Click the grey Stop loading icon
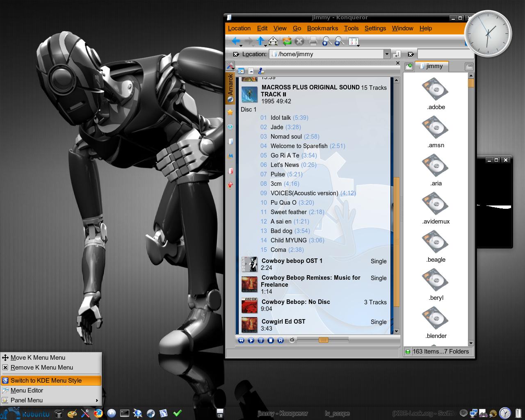Image resolution: width=525 pixels, height=420 pixels. (299, 41)
